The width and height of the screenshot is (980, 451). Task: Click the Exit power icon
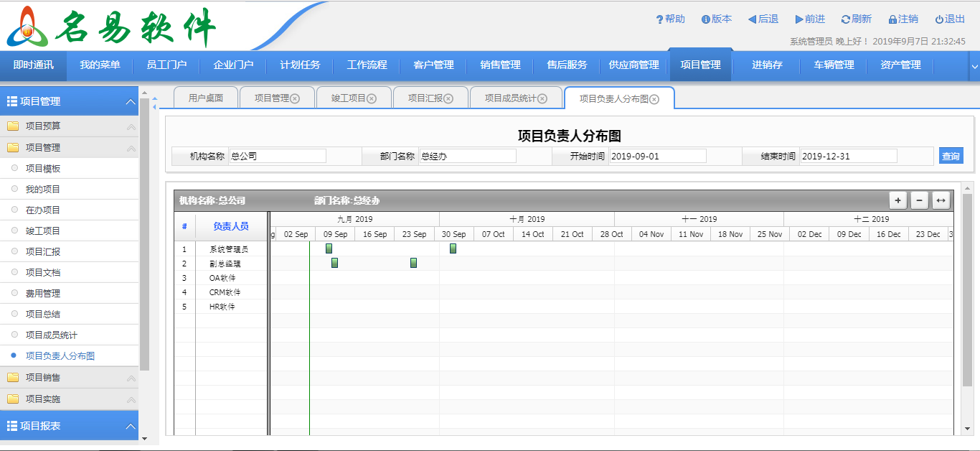[939, 19]
